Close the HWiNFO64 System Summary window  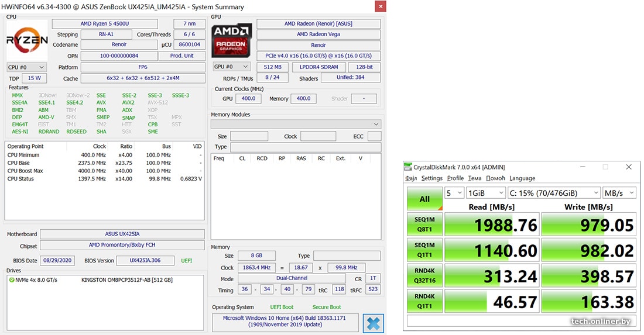381,6
